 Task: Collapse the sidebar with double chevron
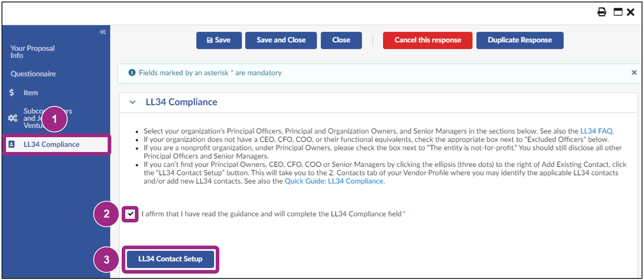pyautogui.click(x=103, y=32)
